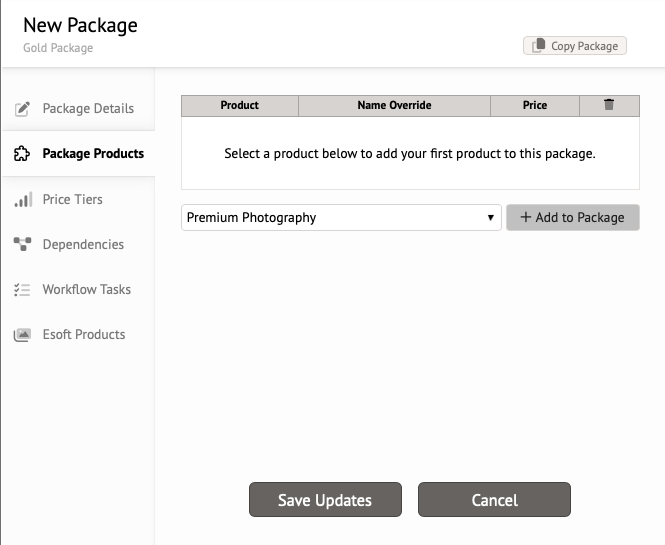Click the Name Override column header

(x=394, y=106)
